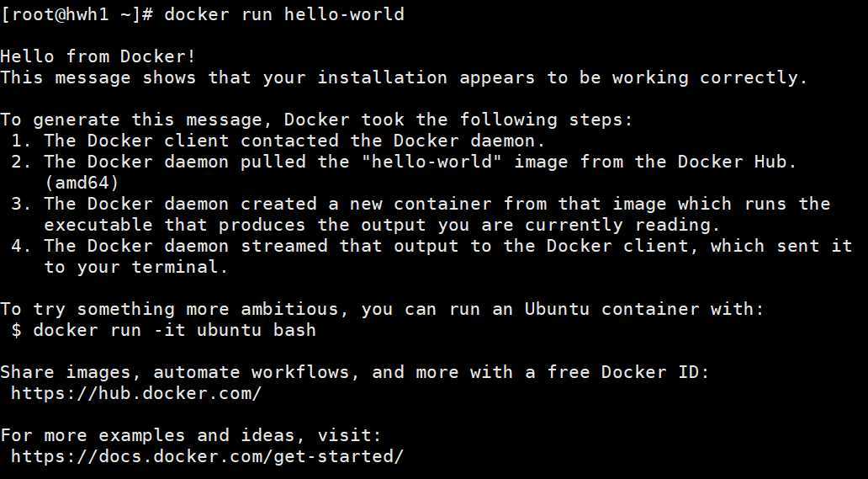868x479 pixels.
Task: Click the 'To try something more ambitious' line
Action: pos(382,309)
